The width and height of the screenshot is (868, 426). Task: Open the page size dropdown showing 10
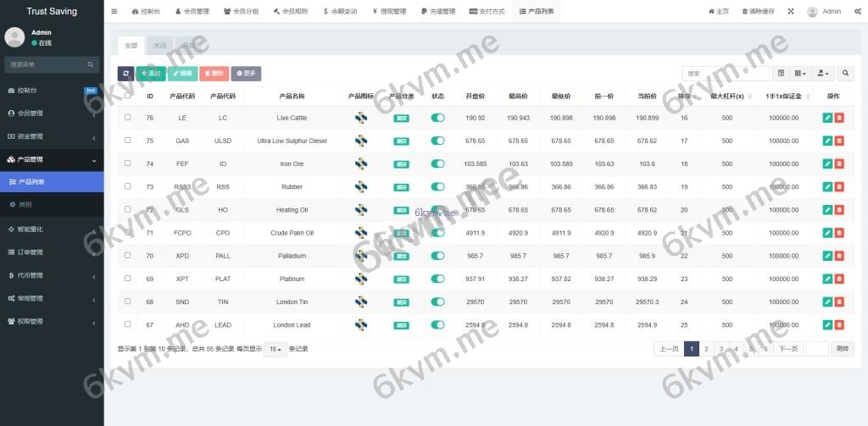275,349
